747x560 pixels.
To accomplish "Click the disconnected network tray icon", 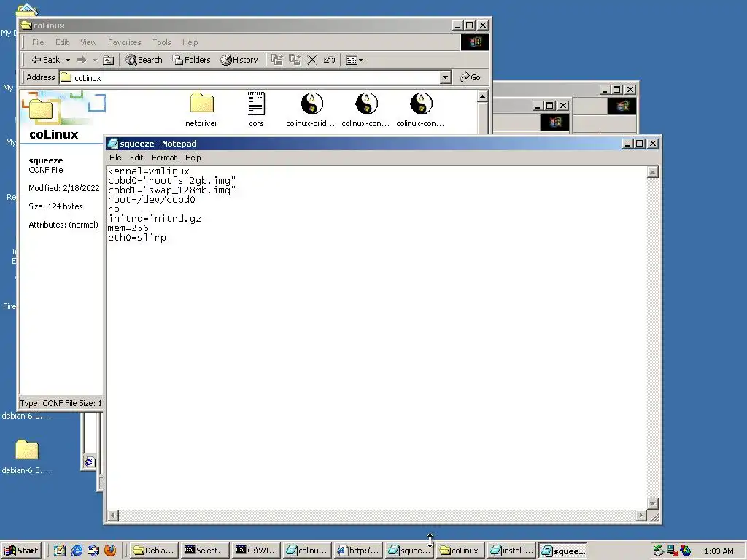I will tap(672, 551).
